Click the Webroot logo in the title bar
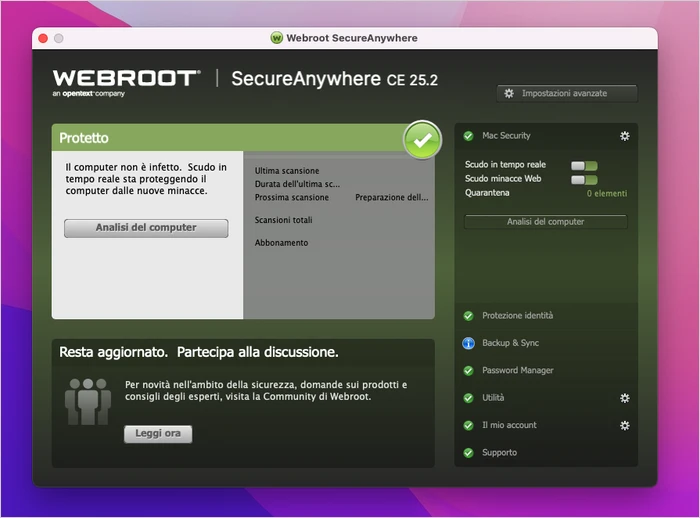The image size is (700, 518). click(x=276, y=38)
